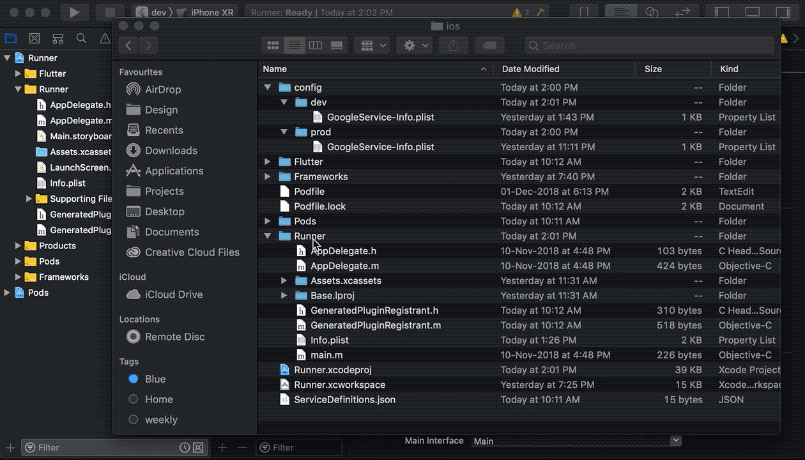Expand the Pods folder in Finder list
Viewport: 805px width, 460px height.
coord(267,221)
